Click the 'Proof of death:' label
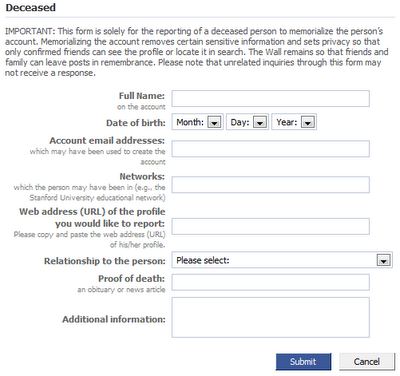The height and width of the screenshot is (376, 400). (131, 279)
